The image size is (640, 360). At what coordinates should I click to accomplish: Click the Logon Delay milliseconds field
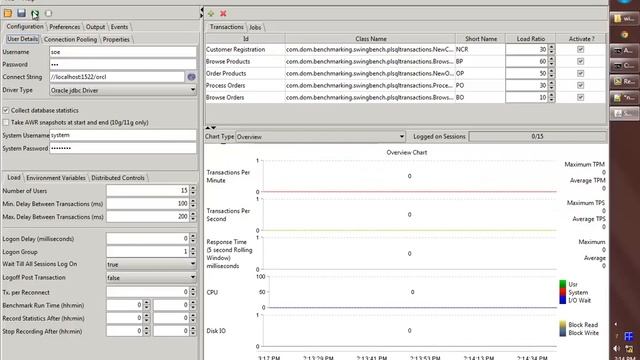(x=148, y=238)
